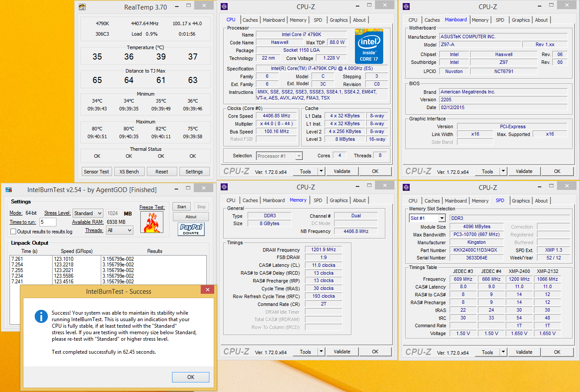Click Validate in CPU-Z CPU window
Image resolution: width=580 pixels, height=392 pixels.
(x=342, y=171)
